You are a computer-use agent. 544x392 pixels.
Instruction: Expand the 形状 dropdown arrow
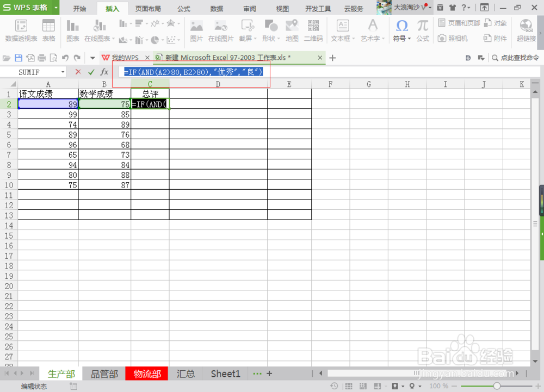coord(279,39)
